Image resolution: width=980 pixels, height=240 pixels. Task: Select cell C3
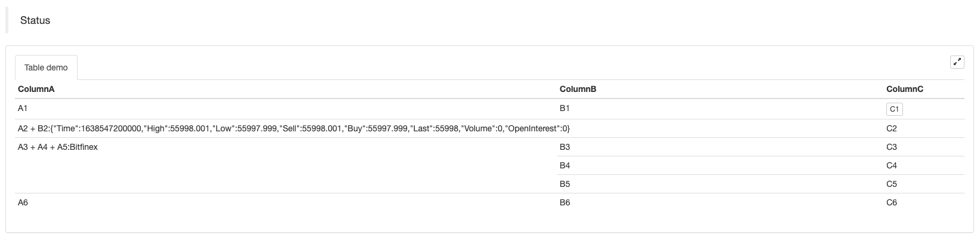tap(892, 147)
